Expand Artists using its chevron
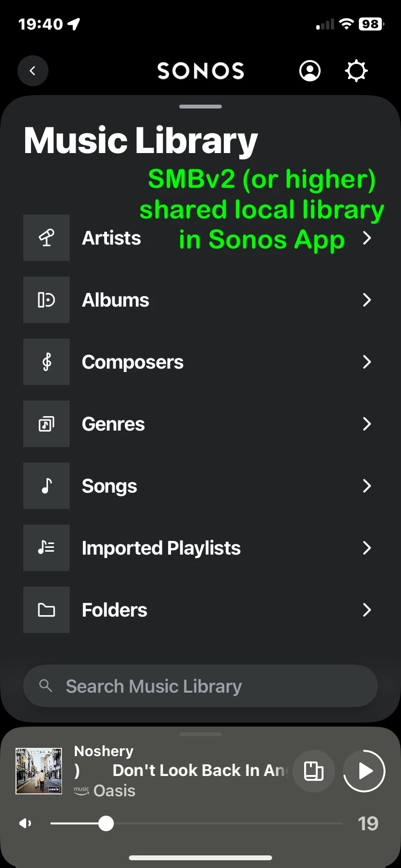401x868 pixels. tap(367, 238)
